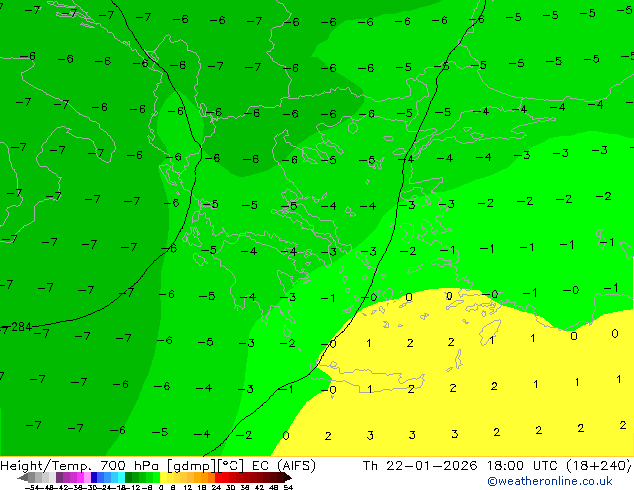Click the yellow swatch in the temperature legend
Viewport: 634px width, 490px height.
click(163, 477)
